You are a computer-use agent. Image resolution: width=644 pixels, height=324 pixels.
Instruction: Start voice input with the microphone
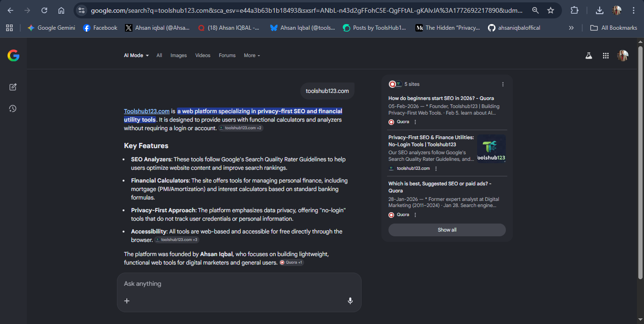pyautogui.click(x=350, y=301)
